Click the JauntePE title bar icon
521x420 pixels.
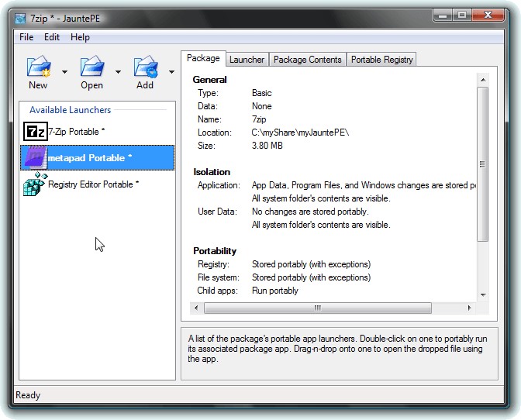20,18
